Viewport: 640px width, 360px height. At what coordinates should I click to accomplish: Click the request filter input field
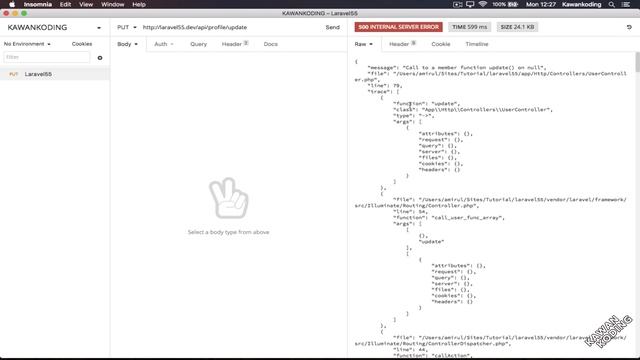[x=47, y=57]
